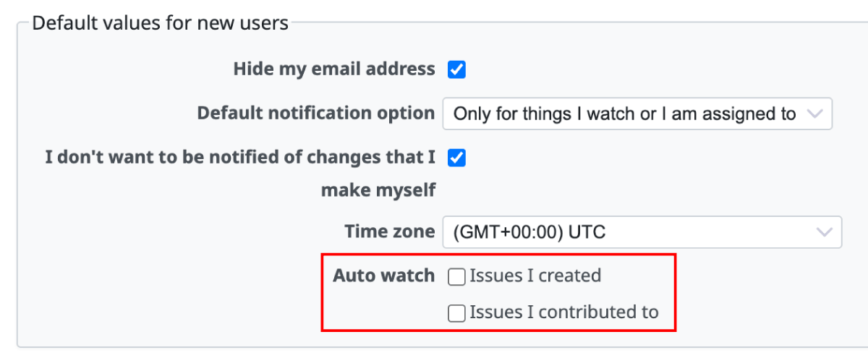The height and width of the screenshot is (358, 868).
Task: Click the blue checkmark beside Hide my email
Action: click(456, 69)
